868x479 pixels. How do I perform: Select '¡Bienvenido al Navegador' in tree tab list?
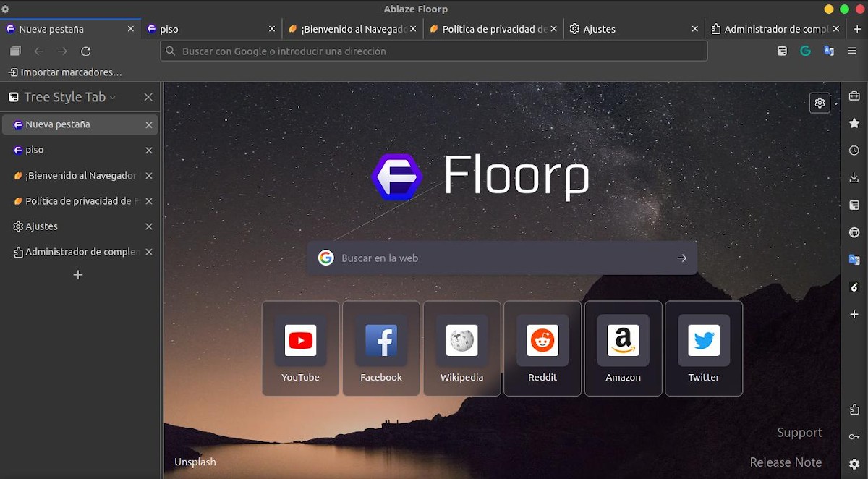pos(80,176)
